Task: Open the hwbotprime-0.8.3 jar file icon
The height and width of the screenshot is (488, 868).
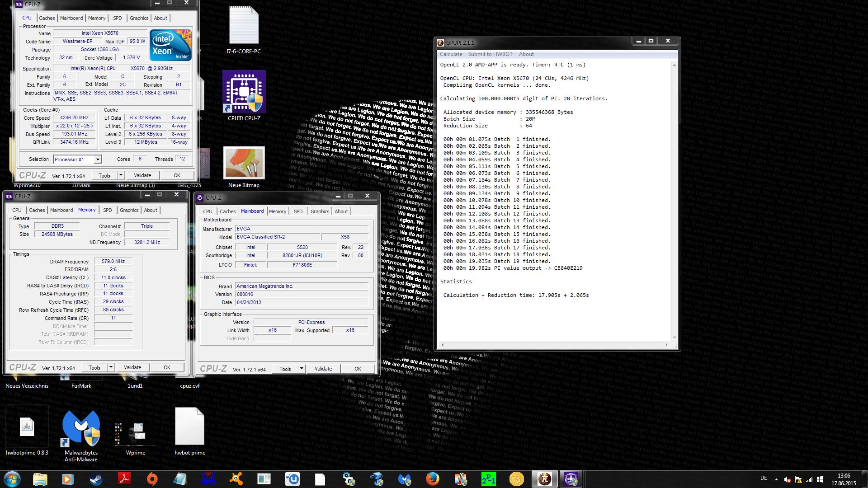Action: 27,431
